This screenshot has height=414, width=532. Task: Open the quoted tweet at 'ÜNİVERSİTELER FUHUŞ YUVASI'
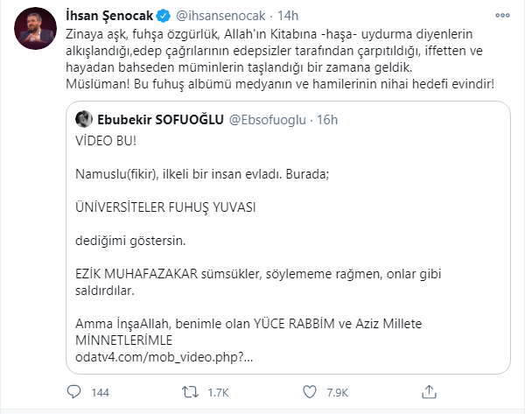point(165,207)
